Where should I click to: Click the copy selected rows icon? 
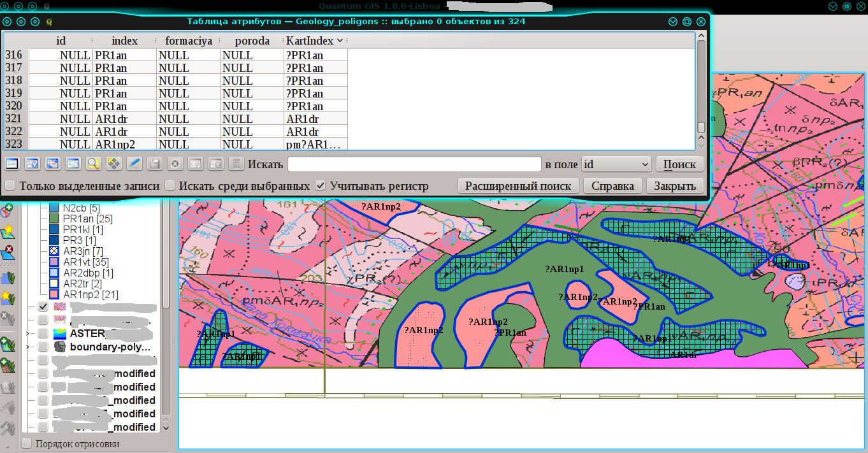pyautogui.click(x=73, y=164)
